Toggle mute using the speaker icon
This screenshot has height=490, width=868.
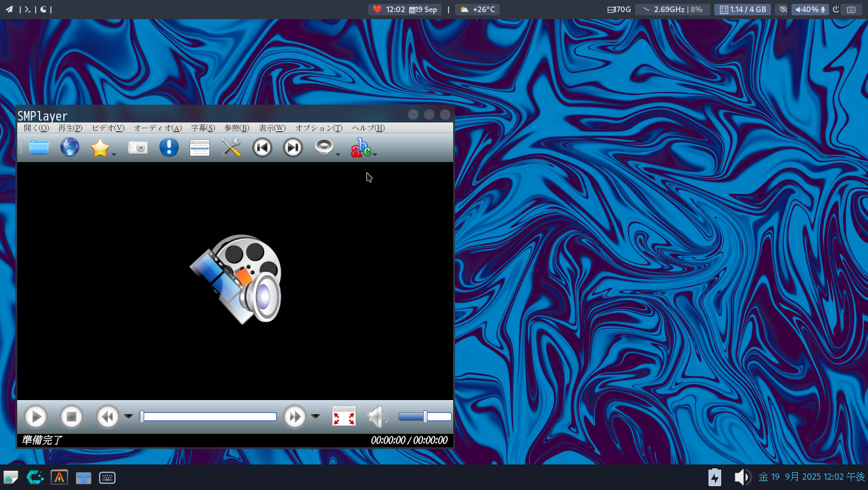377,417
